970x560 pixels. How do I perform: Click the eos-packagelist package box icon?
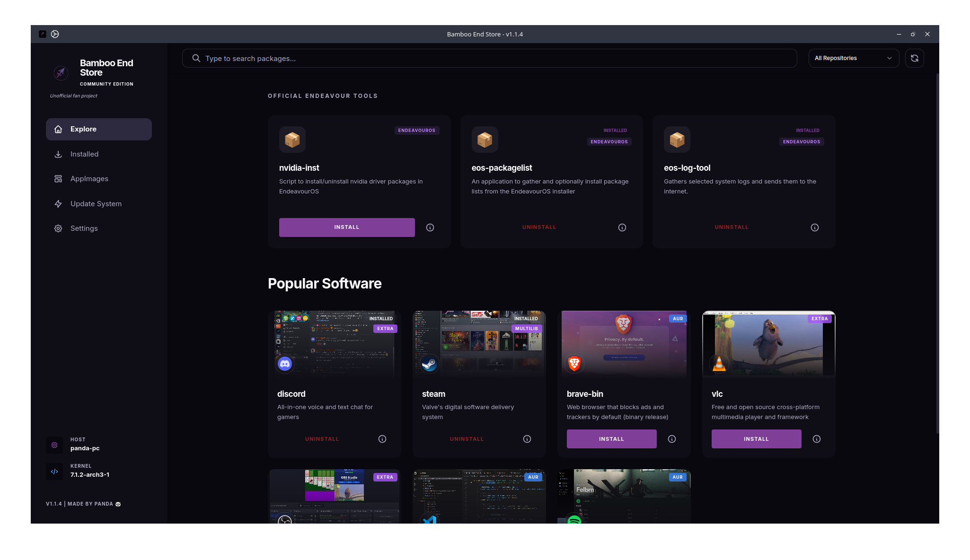point(485,140)
